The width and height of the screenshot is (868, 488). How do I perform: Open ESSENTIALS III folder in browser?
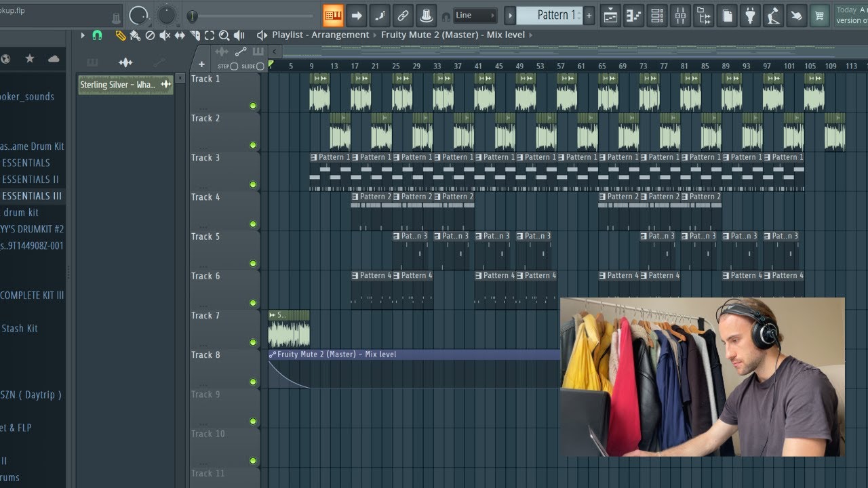click(x=31, y=196)
